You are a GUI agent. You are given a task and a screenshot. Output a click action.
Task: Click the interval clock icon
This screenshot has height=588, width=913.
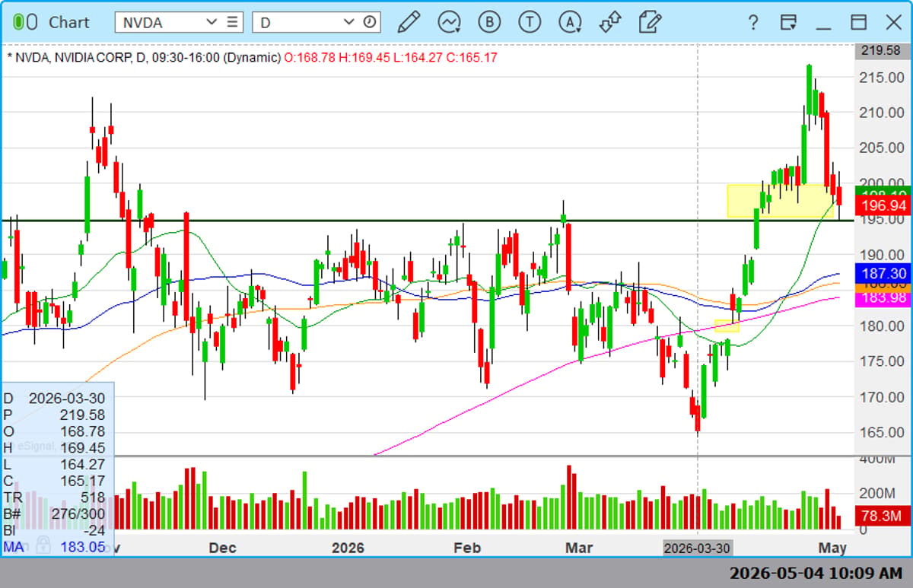coord(370,22)
